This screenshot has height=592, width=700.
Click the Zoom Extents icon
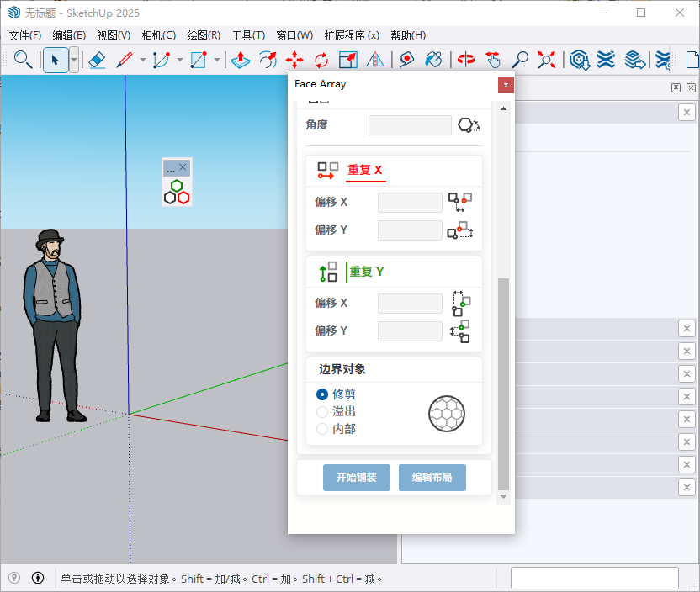click(x=545, y=61)
